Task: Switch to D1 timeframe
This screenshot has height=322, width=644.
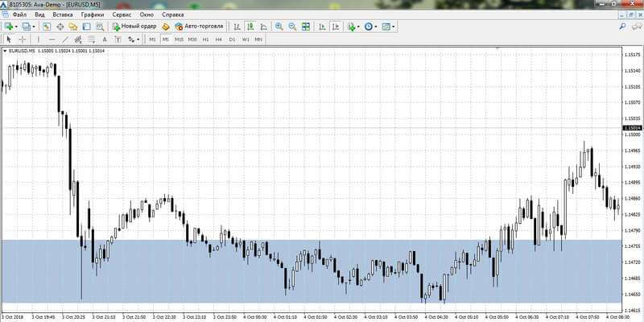Action: [232, 39]
